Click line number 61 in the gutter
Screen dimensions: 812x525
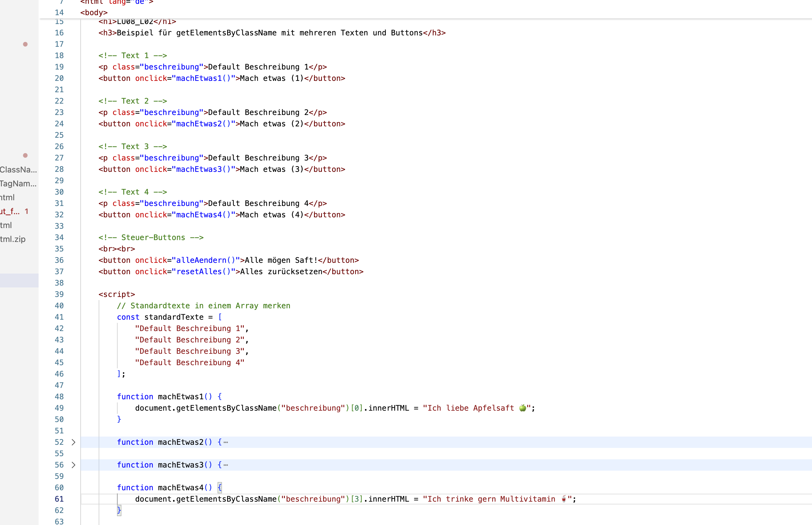tap(59, 499)
